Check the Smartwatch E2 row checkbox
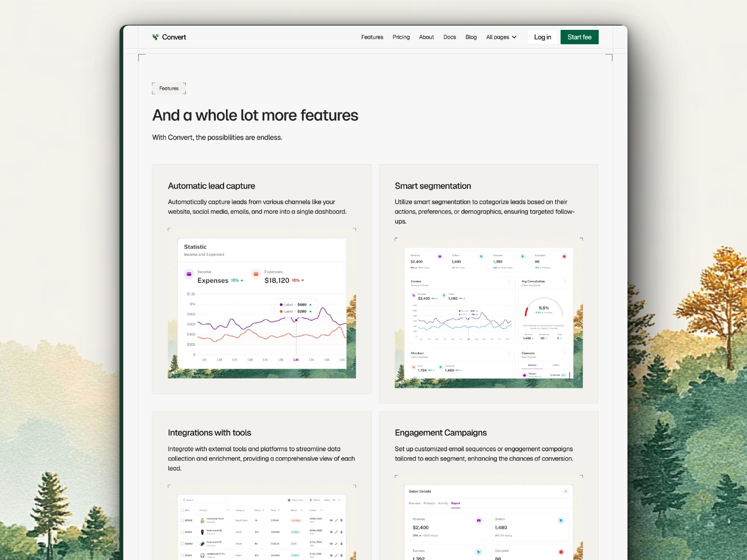This screenshot has width=747, height=560. (x=182, y=532)
